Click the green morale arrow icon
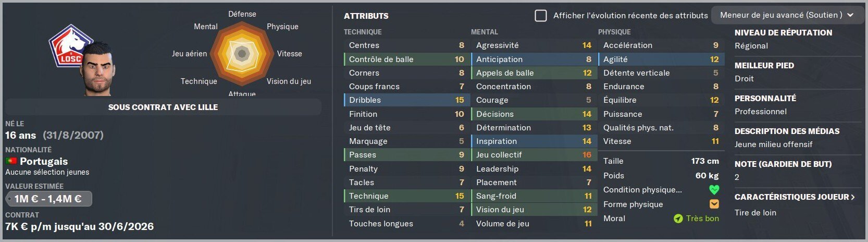Viewport: 868px width, 242px height. tap(678, 219)
